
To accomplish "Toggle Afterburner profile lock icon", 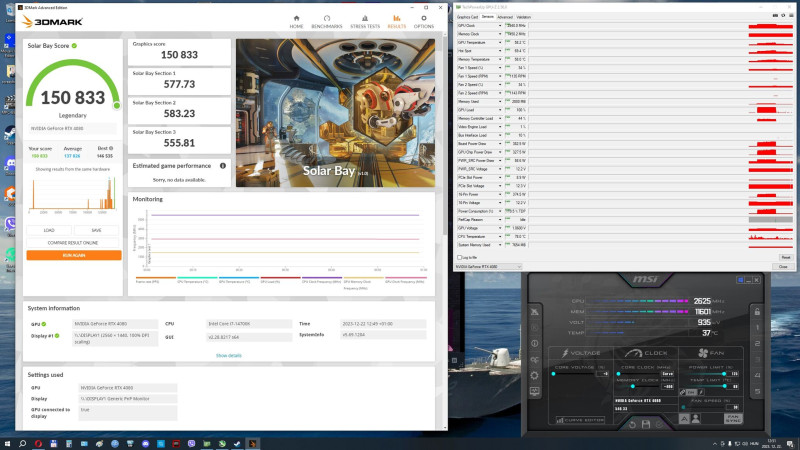I will pyautogui.click(x=757, y=312).
